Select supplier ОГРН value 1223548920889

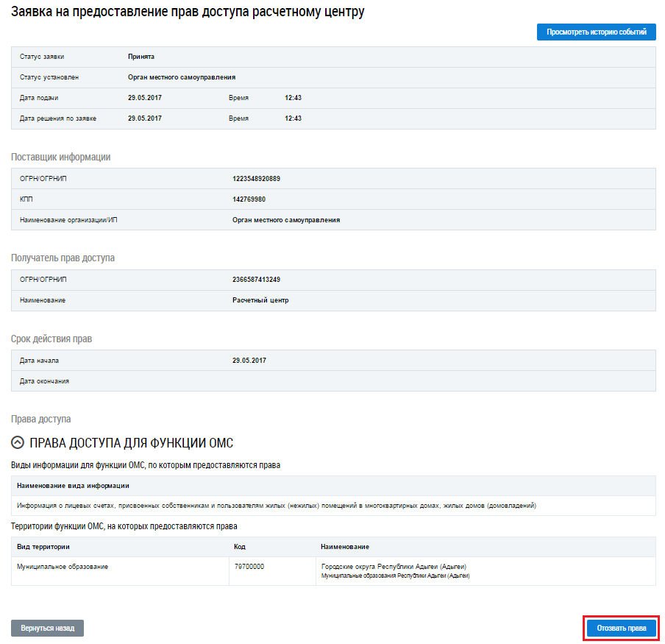click(x=256, y=179)
